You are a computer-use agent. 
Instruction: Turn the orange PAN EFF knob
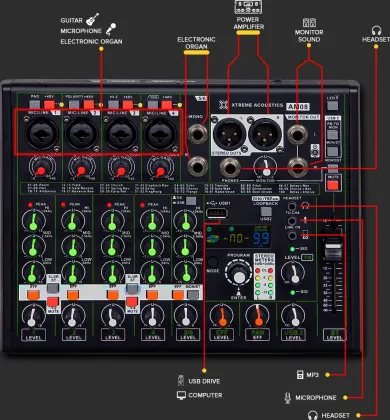point(258,317)
